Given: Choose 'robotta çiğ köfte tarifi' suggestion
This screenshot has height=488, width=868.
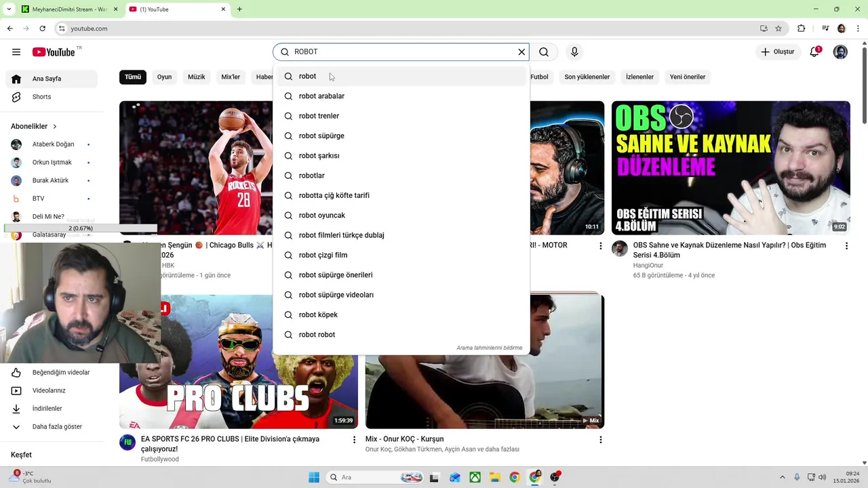Looking at the screenshot, I should click(x=401, y=196).
